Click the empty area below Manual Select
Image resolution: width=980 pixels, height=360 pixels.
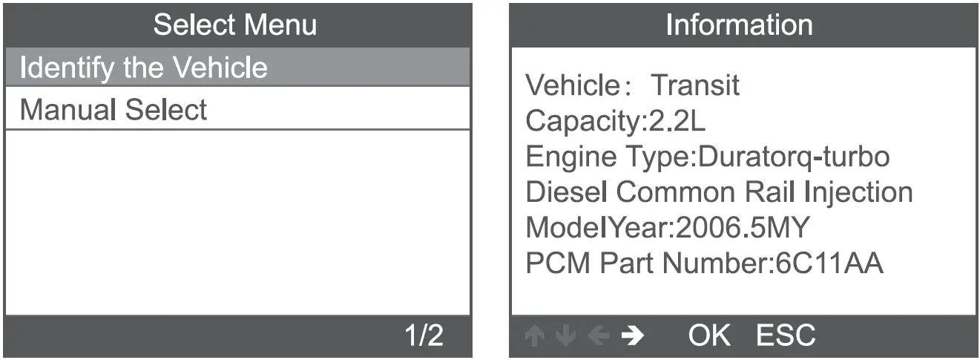(x=237, y=223)
